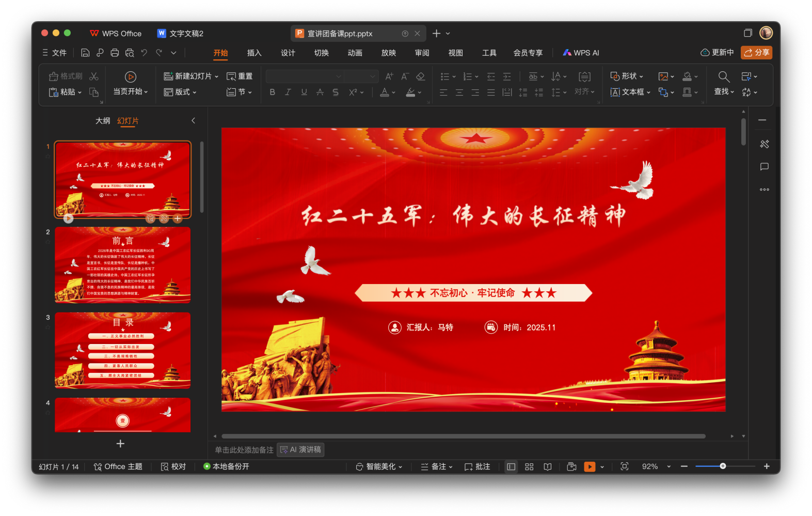Open the 形状 shapes dropdown
Image resolution: width=812 pixels, height=516 pixels.
[627, 76]
